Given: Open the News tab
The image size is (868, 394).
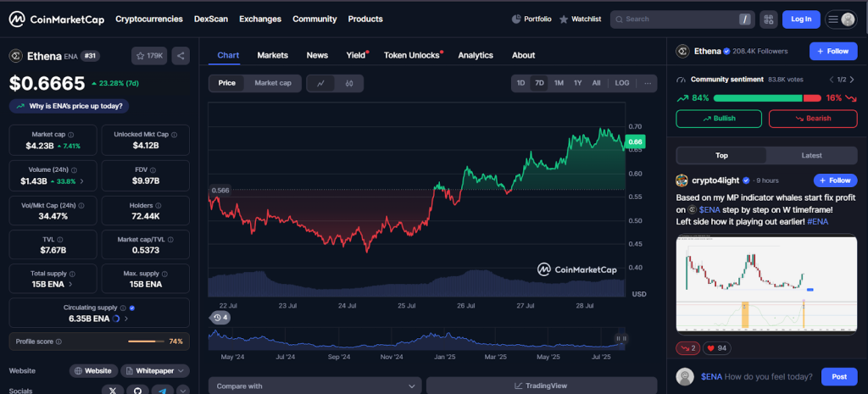Looking at the screenshot, I should [317, 55].
